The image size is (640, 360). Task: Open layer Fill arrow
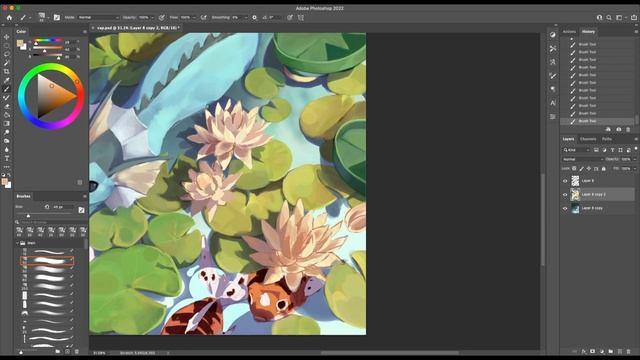634,169
